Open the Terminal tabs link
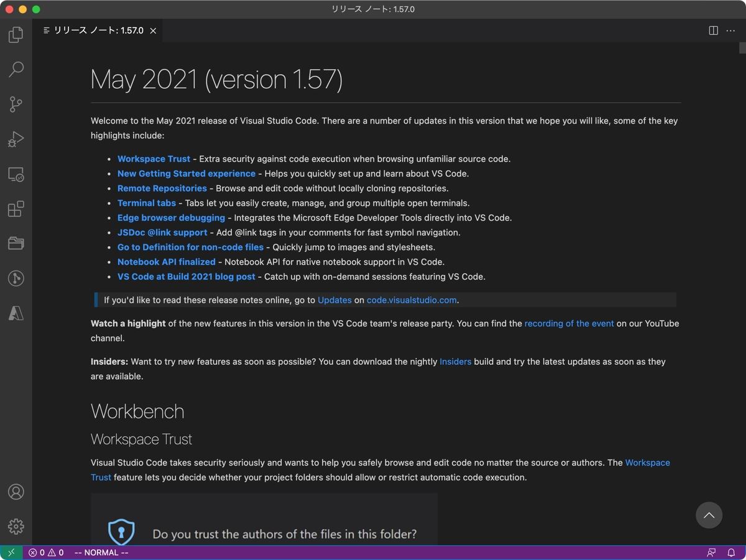Screen dimensions: 746x560 coord(147,203)
